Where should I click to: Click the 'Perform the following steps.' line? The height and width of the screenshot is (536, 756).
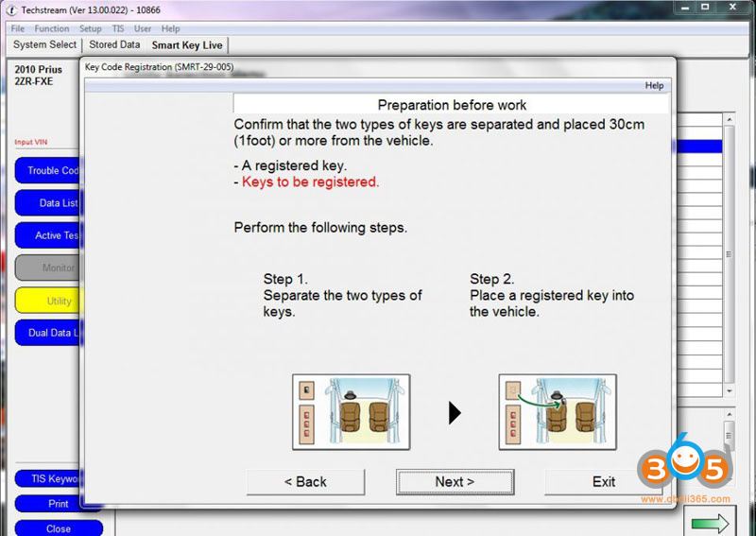[x=320, y=227]
